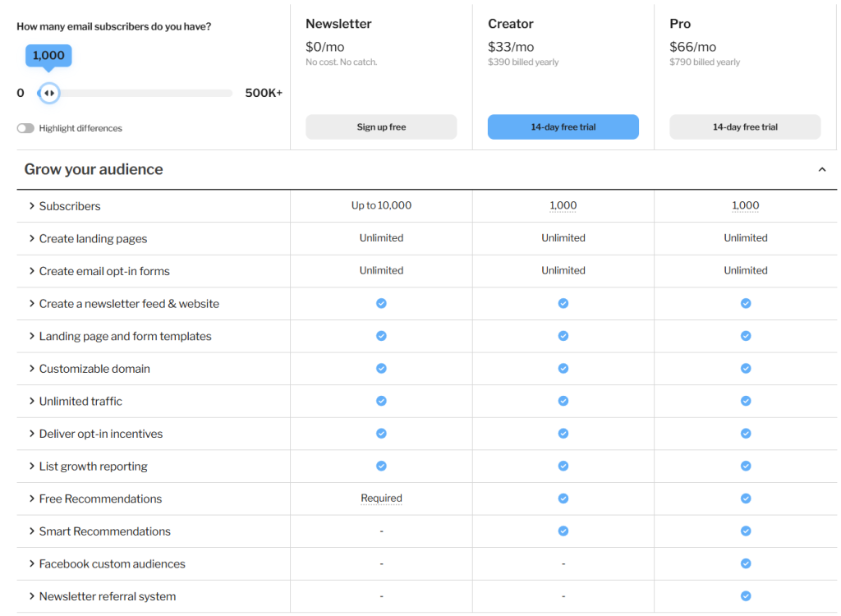Screen dimensions: 841x616
Task: Expand the Unlimited traffic row chevron
Action: pos(32,402)
